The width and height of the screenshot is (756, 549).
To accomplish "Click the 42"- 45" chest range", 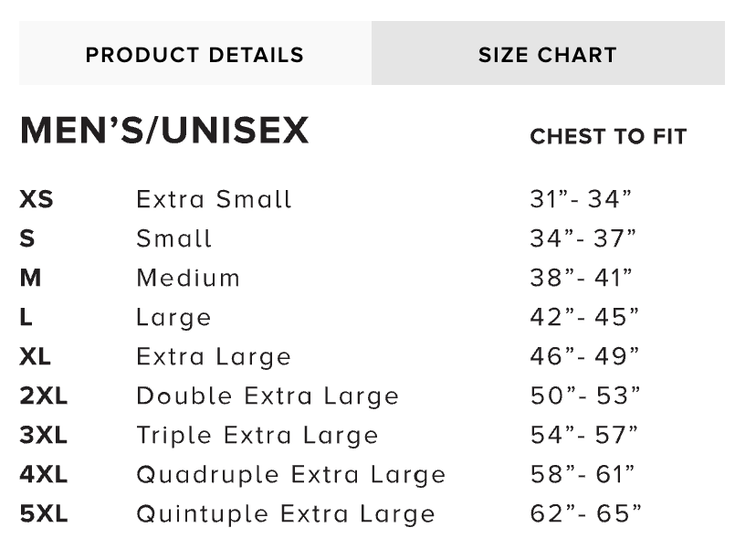I will coord(585,317).
